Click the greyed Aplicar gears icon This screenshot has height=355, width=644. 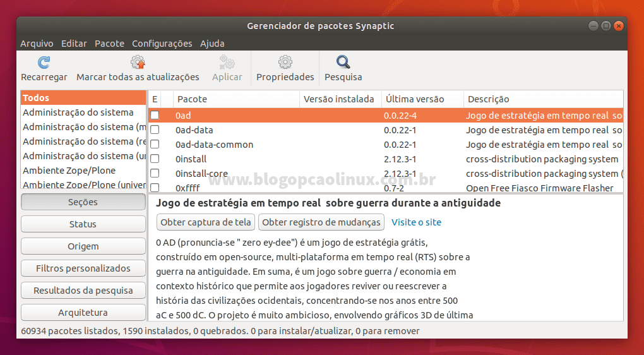coord(227,63)
